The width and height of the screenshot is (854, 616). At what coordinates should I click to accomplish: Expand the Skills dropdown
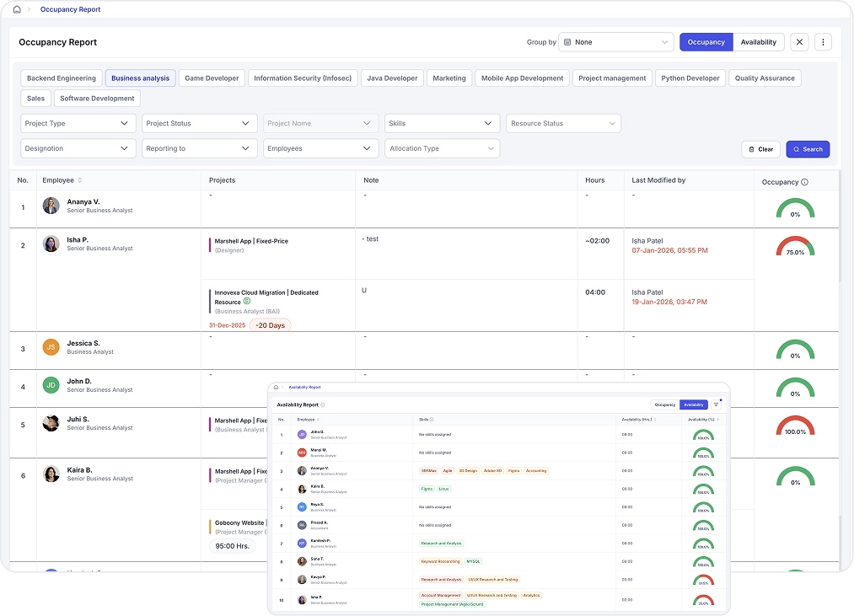click(442, 124)
